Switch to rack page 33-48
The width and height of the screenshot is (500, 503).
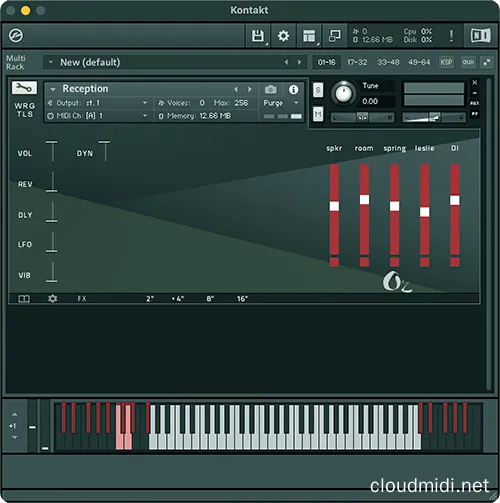tap(388, 62)
